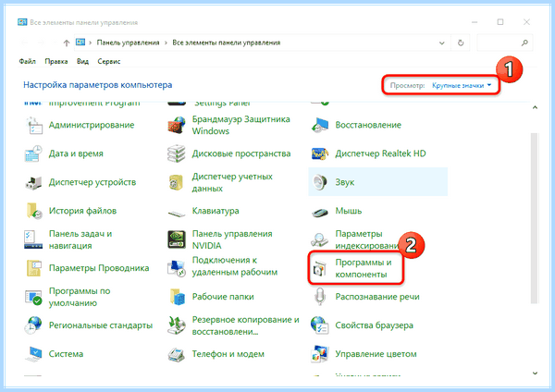Image resolution: width=555 pixels, height=392 pixels.
Task: Click the Свойства браузера icon
Action: click(320, 325)
